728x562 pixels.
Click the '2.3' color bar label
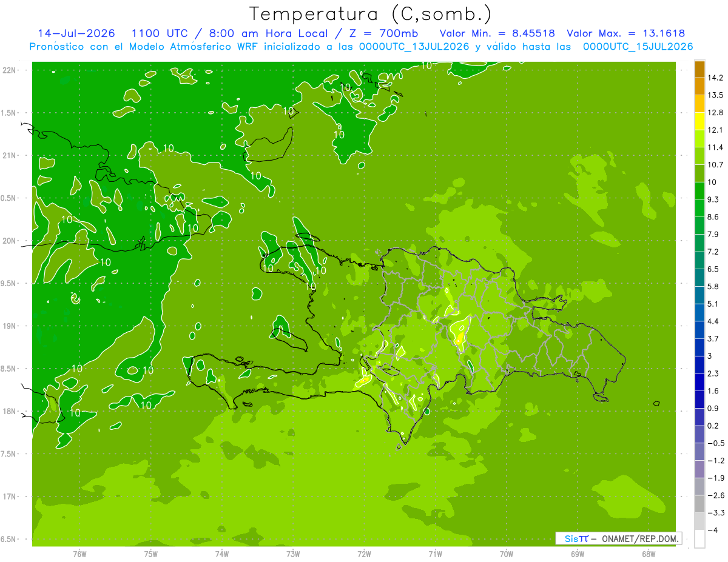click(713, 373)
